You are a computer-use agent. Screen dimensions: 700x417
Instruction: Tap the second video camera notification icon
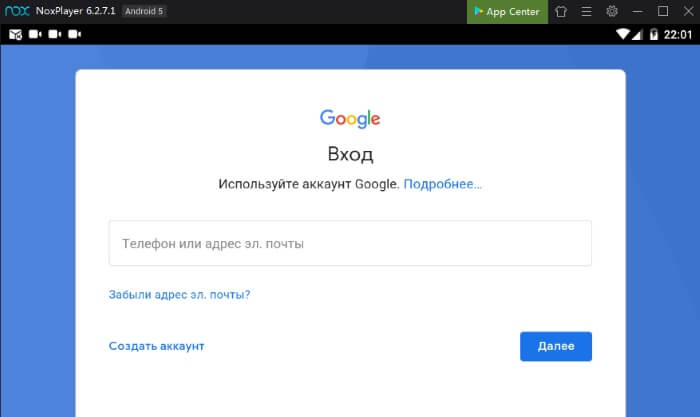(x=54, y=34)
